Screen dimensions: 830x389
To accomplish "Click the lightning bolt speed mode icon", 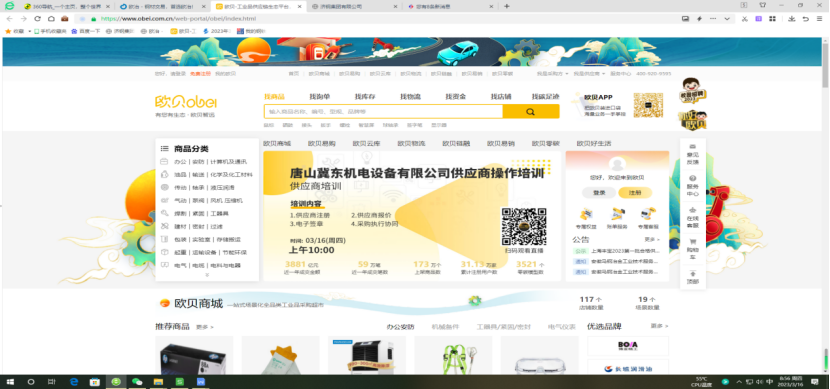I will tap(699, 19).
